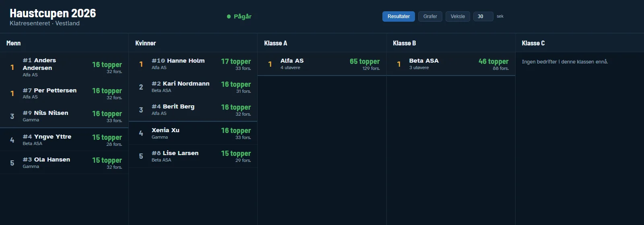The width and height of the screenshot is (644, 225).
Task: Select Yngve Yttre in Menn
Action: coord(64,140)
